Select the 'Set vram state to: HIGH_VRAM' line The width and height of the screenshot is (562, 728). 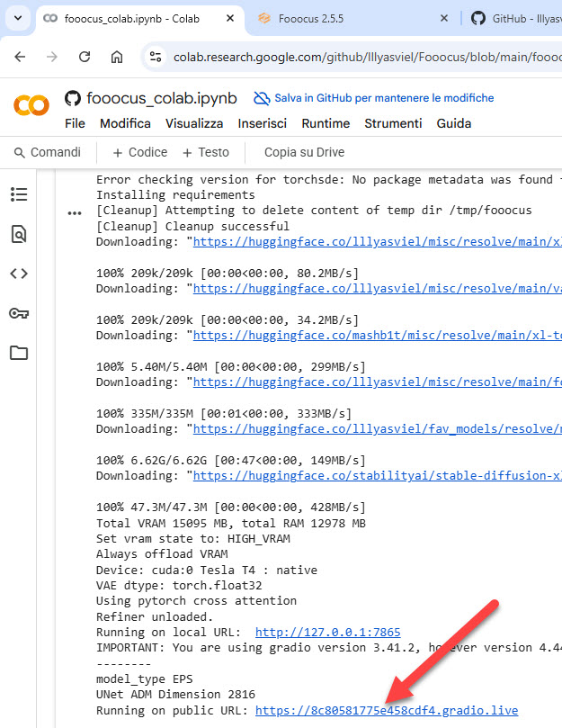[x=193, y=538]
